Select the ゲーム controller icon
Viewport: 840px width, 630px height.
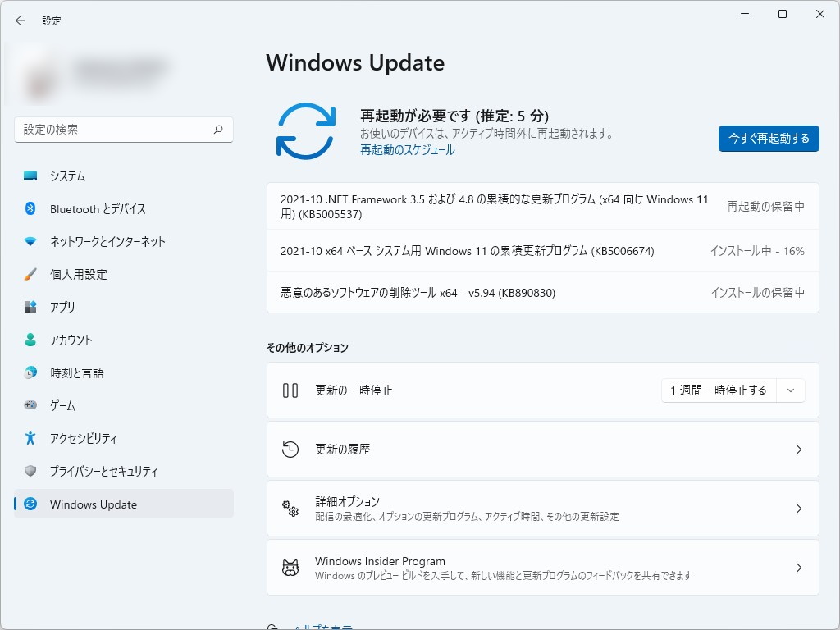[29, 405]
